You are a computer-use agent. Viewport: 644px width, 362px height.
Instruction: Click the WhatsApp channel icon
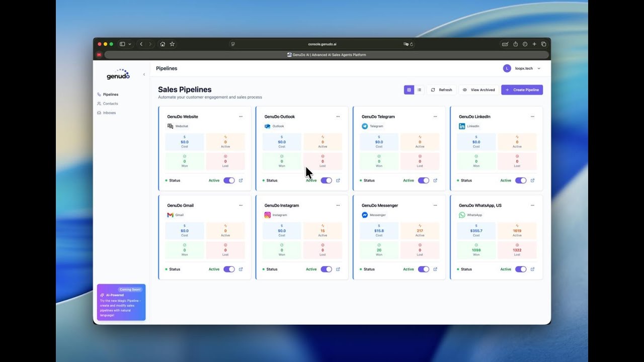point(462,215)
